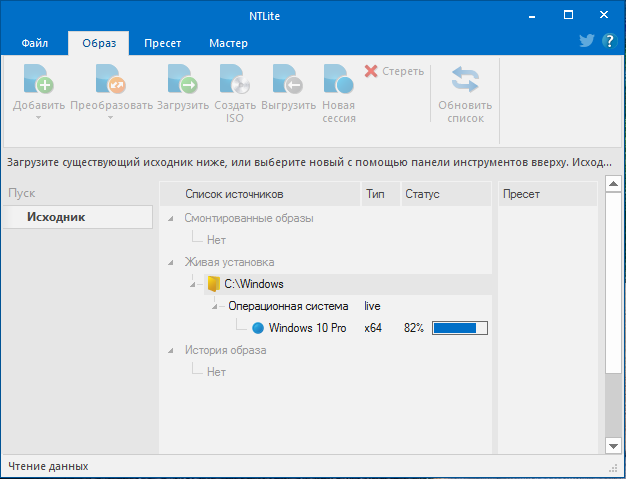
Task: Minimize the NTLite window
Action: [x=532, y=16]
